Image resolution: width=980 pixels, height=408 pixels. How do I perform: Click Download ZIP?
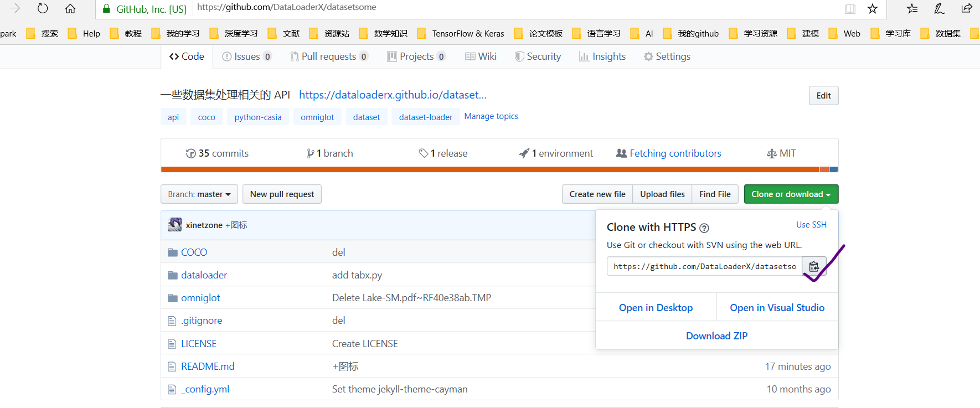[x=716, y=336]
